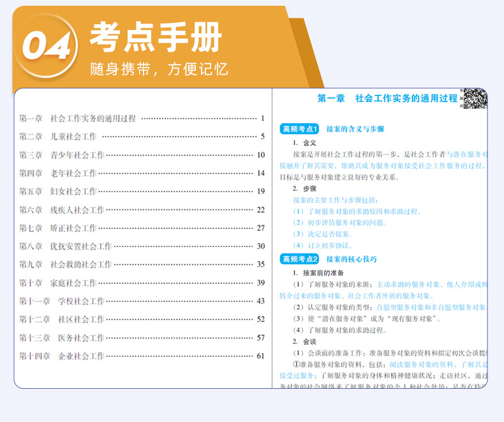Click the line 初步评估服务对象的问题
Viewport: 504px width, 422px height.
point(340,223)
